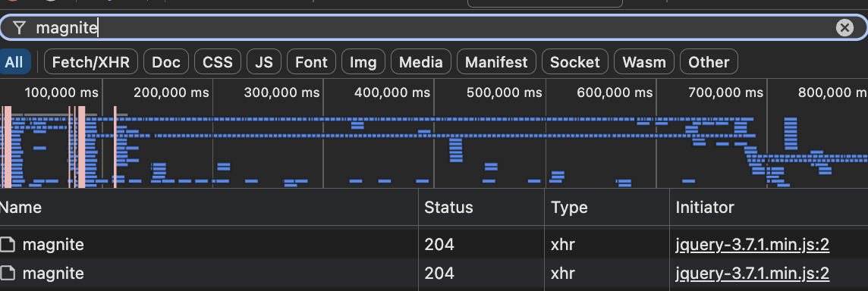The width and height of the screenshot is (868, 291).
Task: Select the first magnite request row
Action: pos(434,244)
